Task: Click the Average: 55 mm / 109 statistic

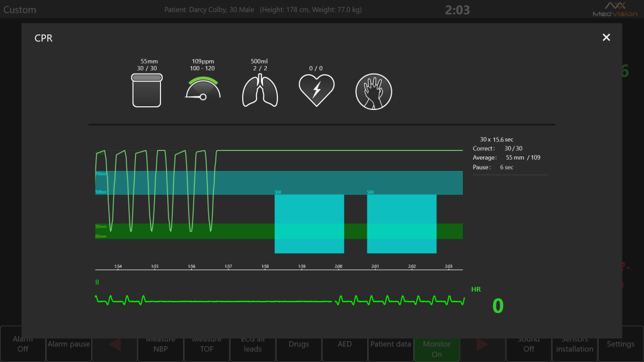Action: pyautogui.click(x=506, y=158)
